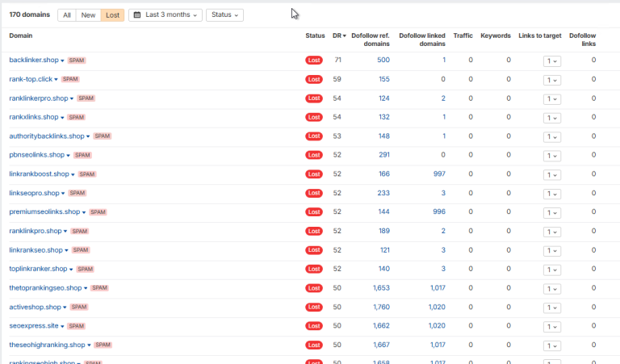Viewport: 620px width, 364px height.
Task: Expand the caret next to premiumseolinks.shop
Action: [x=84, y=212]
